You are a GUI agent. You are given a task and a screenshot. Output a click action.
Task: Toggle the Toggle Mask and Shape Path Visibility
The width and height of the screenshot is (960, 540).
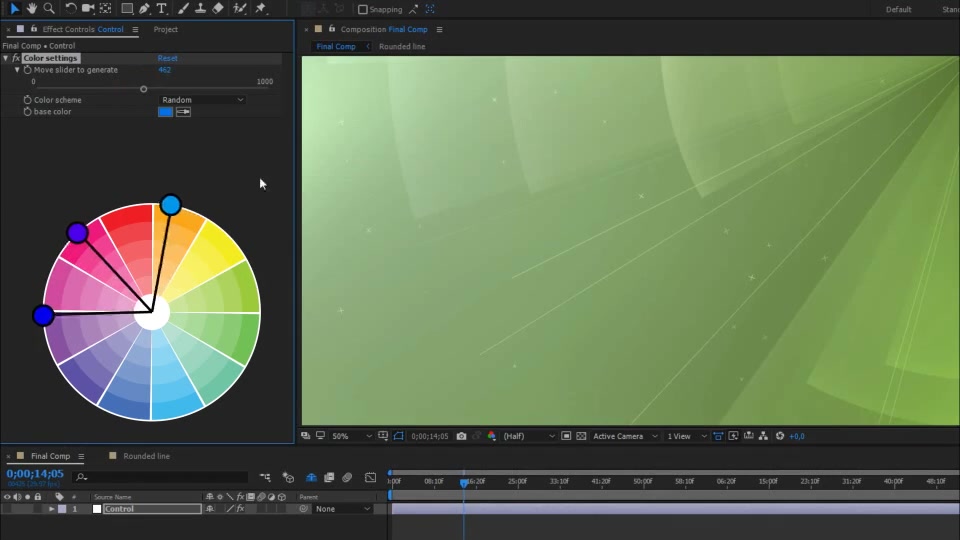pos(398,436)
